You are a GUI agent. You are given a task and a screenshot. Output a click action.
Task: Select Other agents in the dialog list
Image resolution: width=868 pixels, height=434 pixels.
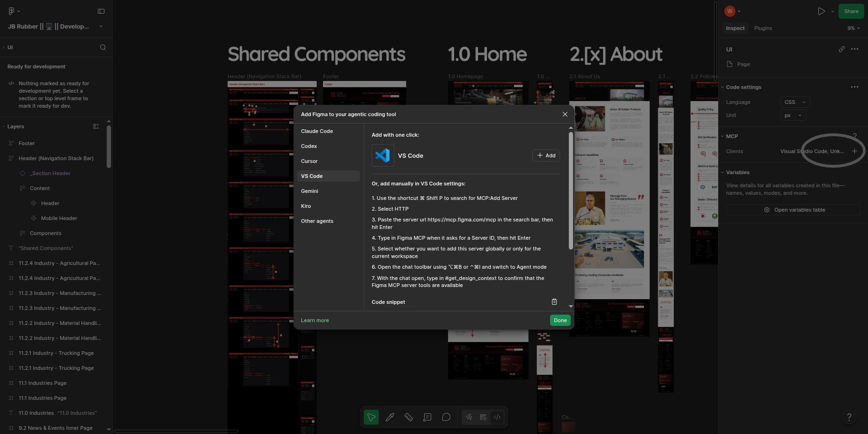click(x=329, y=221)
